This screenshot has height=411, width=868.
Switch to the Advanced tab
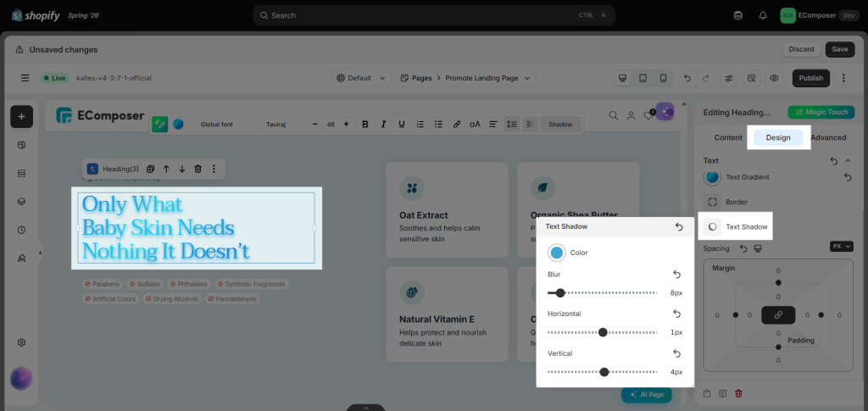pyautogui.click(x=828, y=138)
